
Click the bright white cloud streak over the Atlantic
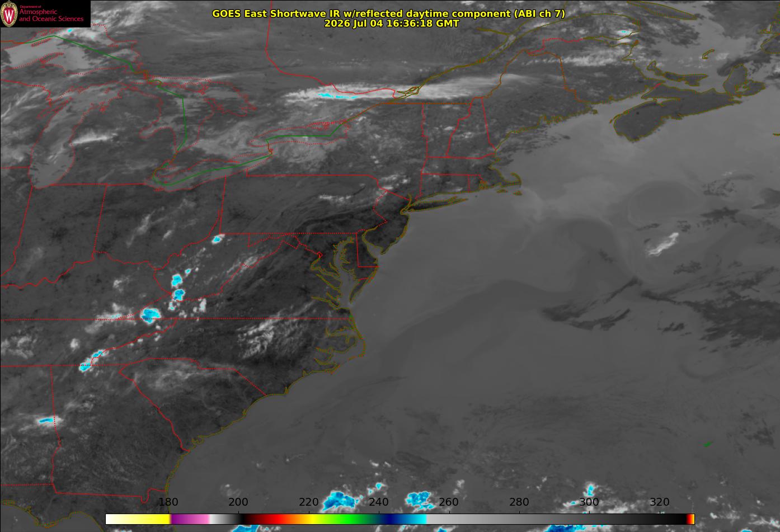coord(662,244)
